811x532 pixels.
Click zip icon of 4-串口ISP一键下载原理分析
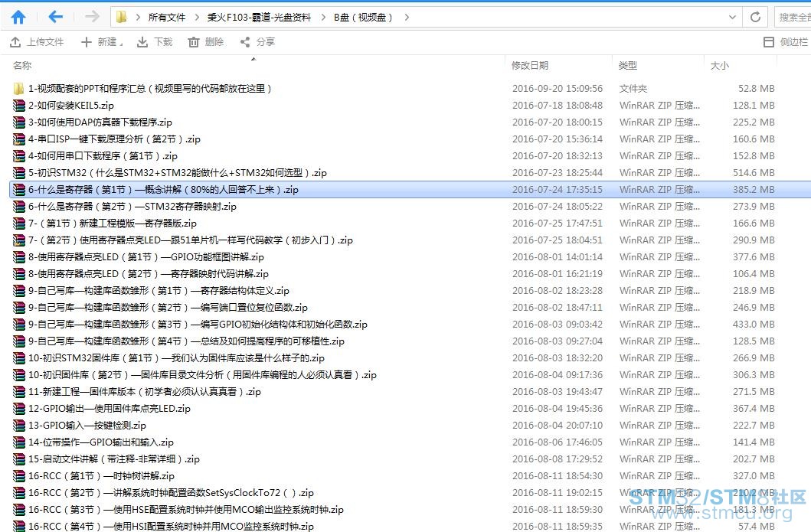[18, 139]
